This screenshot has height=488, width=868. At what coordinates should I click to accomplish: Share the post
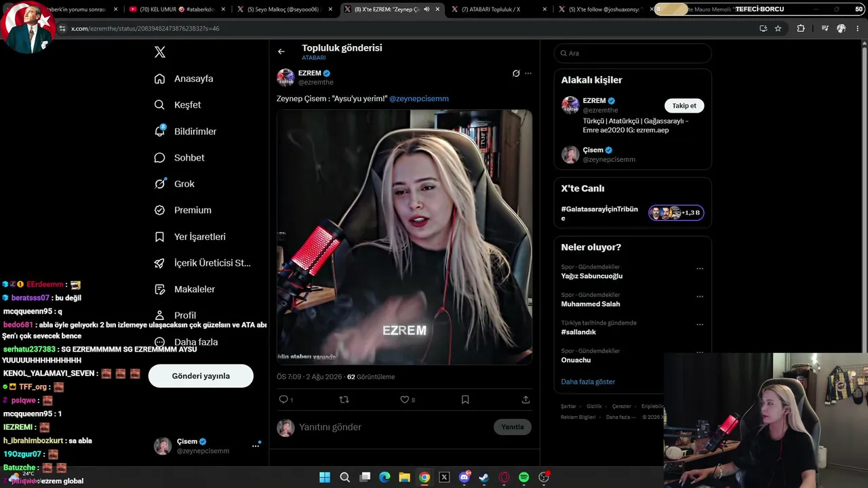point(526,400)
